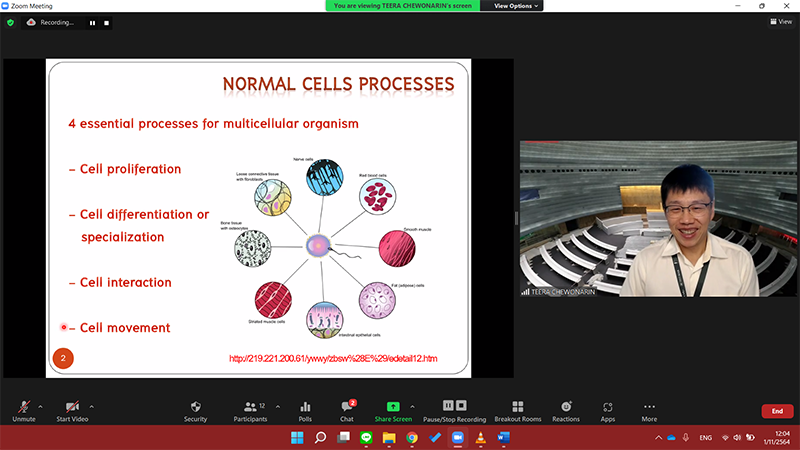Click the Unmute microphone button
The width and height of the screenshot is (800, 450).
pyautogui.click(x=23, y=411)
